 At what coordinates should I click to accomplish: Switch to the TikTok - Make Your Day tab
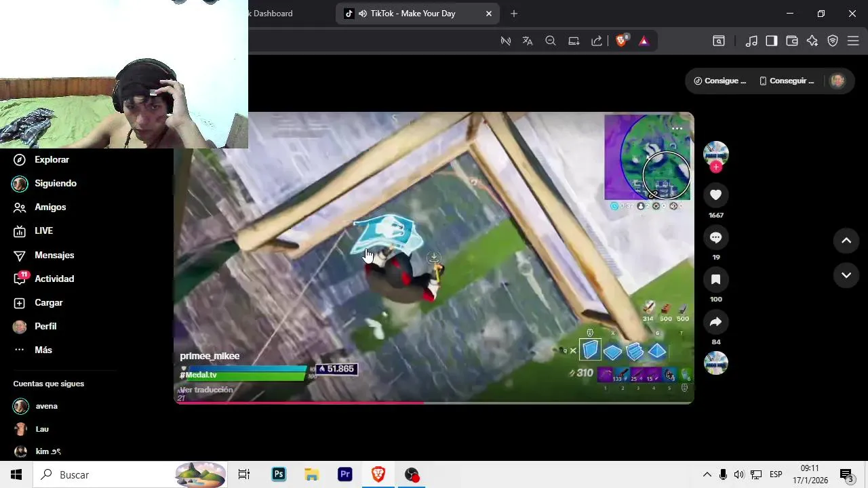pyautogui.click(x=418, y=14)
